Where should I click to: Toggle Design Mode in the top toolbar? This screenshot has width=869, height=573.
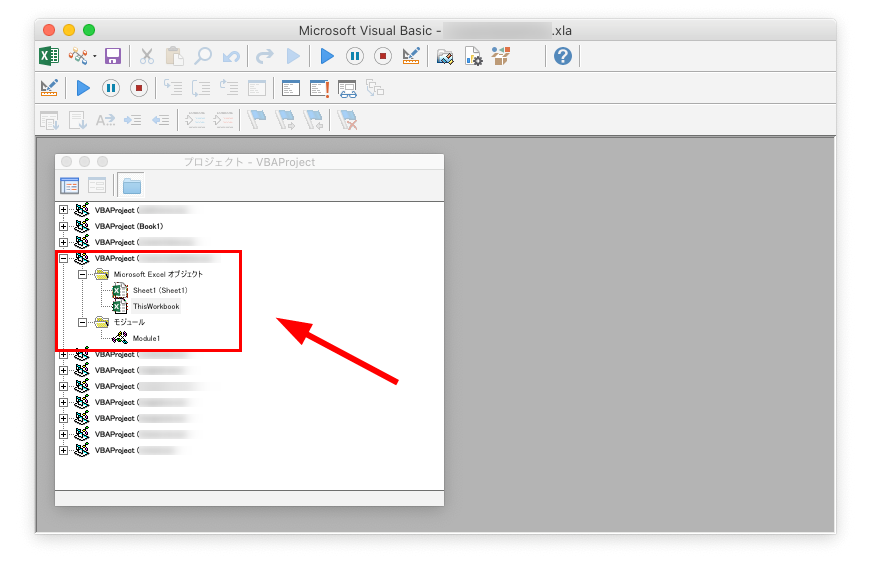tap(411, 56)
